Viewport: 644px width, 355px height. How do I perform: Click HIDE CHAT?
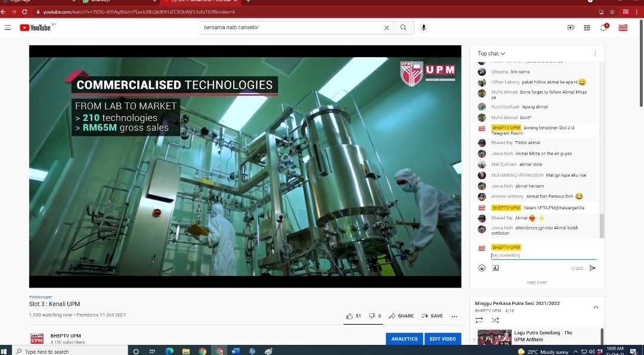pyautogui.click(x=537, y=282)
